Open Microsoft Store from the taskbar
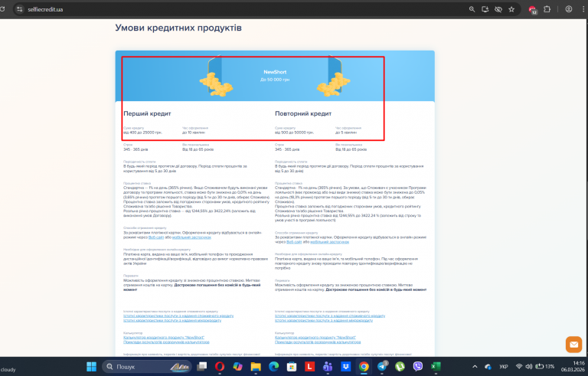 pos(292,367)
